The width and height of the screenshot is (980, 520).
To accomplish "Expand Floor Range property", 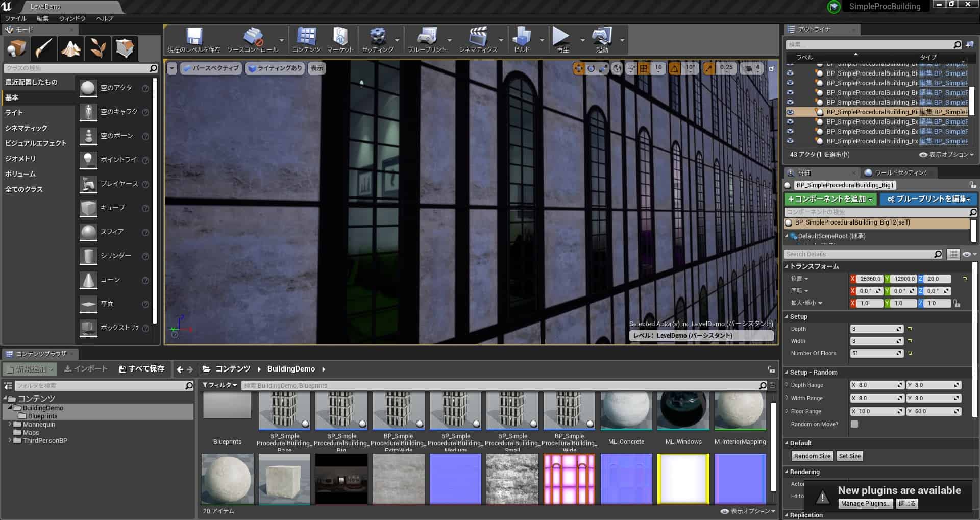I will (787, 411).
